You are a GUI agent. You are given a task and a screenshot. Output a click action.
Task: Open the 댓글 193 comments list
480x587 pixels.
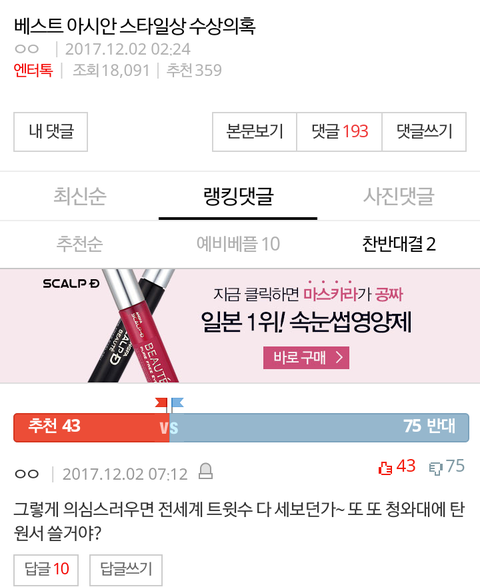point(339,132)
